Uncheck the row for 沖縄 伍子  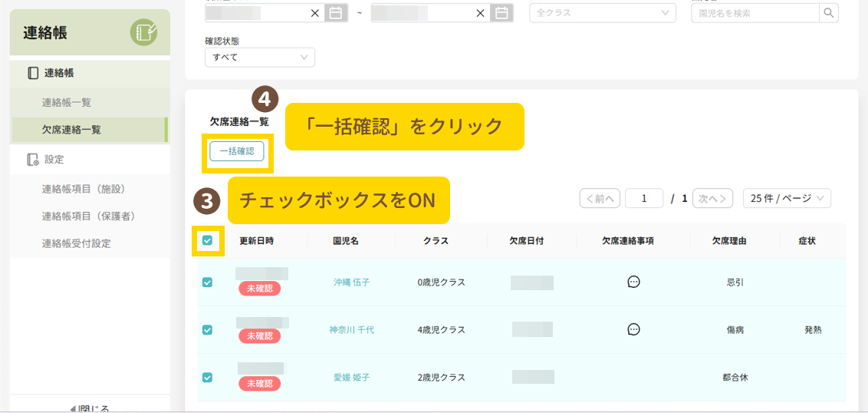(x=207, y=282)
